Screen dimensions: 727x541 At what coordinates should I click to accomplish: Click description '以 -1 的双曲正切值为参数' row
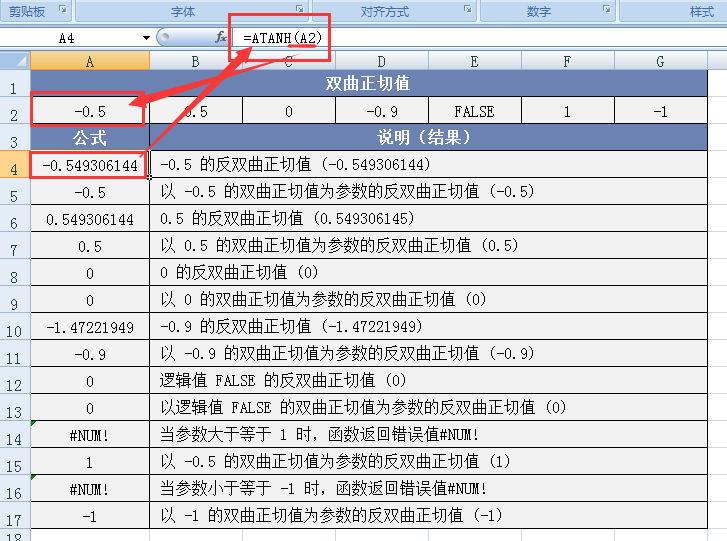pos(428,516)
